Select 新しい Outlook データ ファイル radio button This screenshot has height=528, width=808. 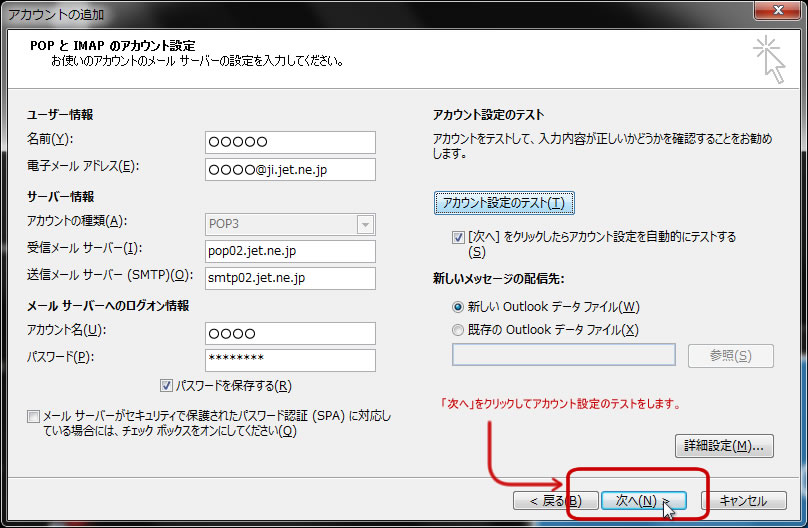click(x=459, y=306)
